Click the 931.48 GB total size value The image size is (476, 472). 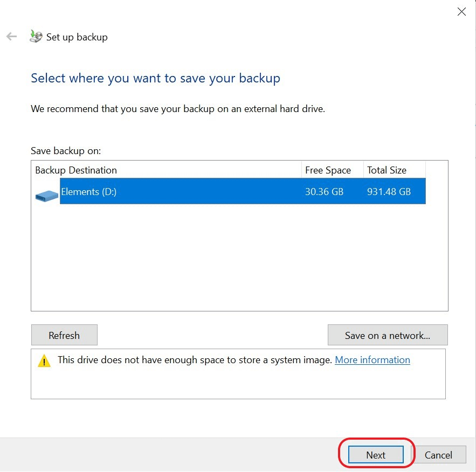(389, 191)
